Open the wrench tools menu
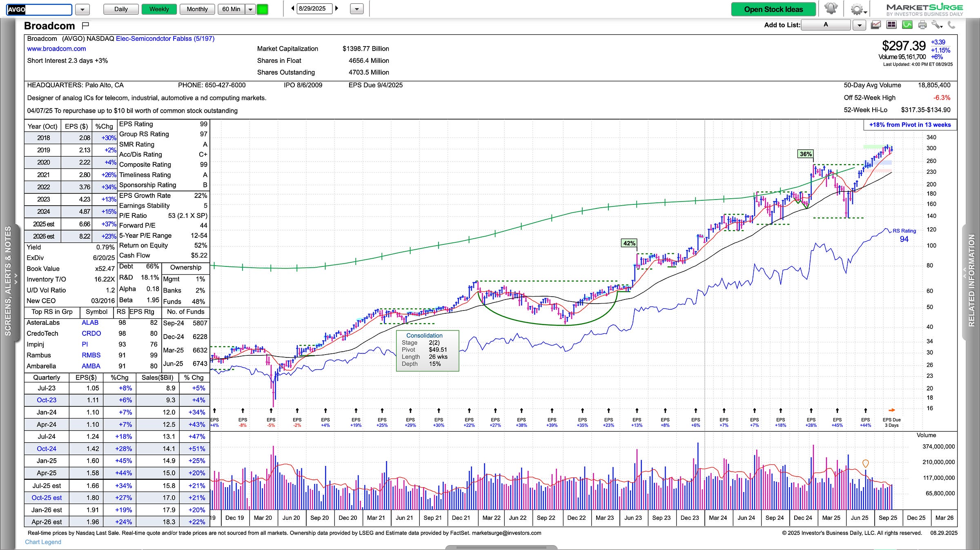 [937, 25]
